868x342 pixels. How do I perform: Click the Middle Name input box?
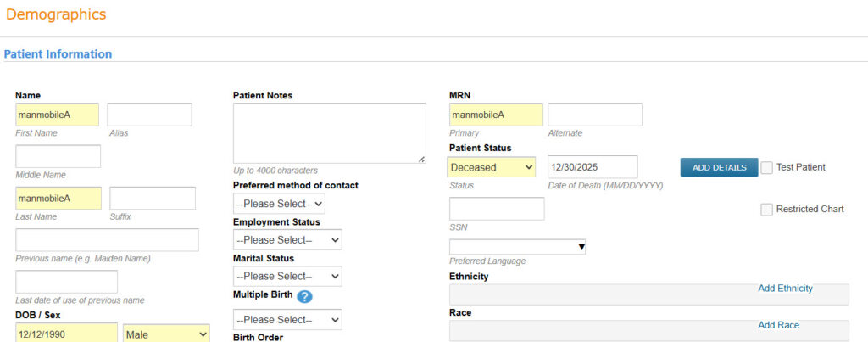(x=58, y=156)
